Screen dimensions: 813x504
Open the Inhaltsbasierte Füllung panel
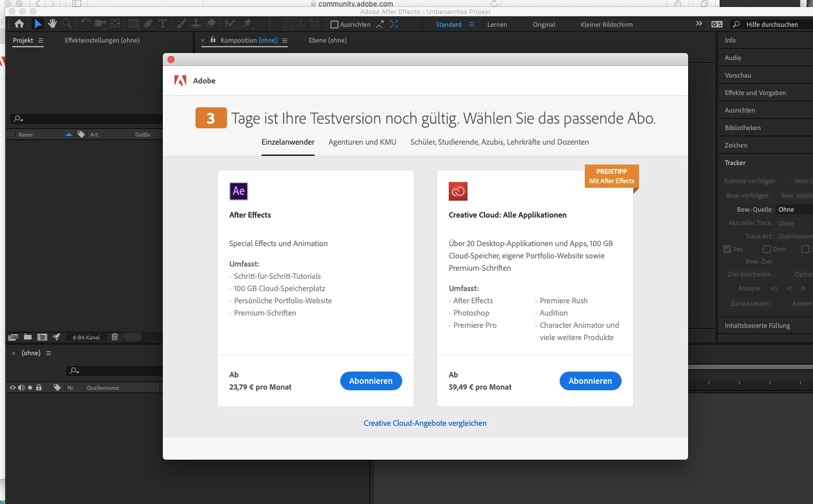pos(757,325)
